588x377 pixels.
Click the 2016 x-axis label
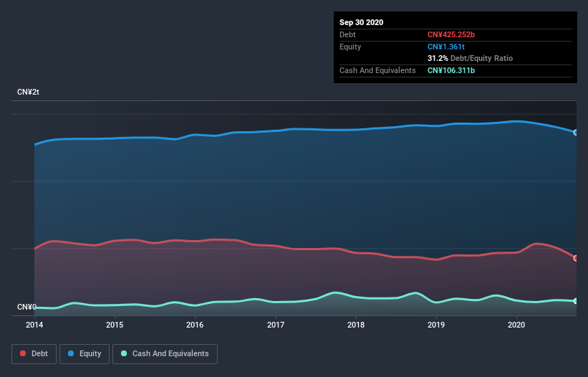click(195, 325)
